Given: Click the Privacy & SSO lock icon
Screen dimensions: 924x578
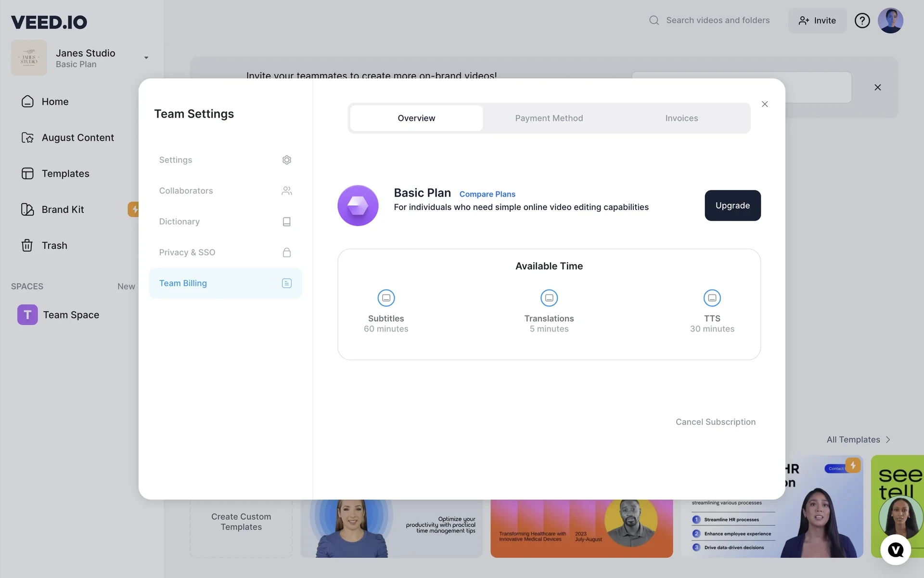Looking at the screenshot, I should coord(287,252).
